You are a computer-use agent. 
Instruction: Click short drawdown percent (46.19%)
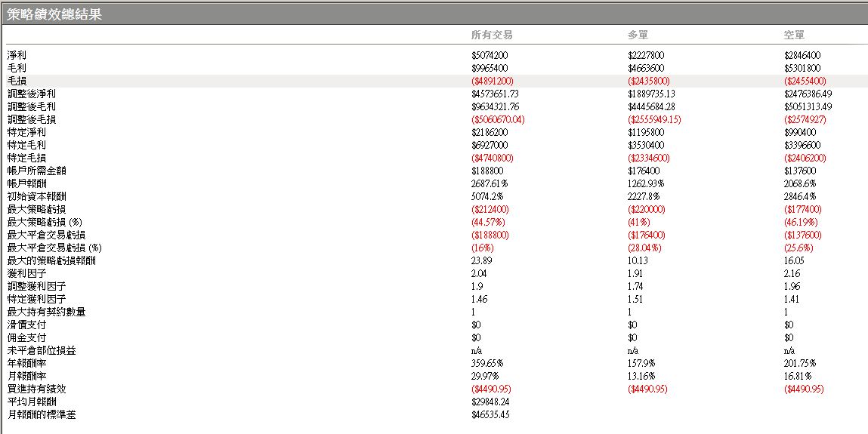pyautogui.click(x=802, y=222)
